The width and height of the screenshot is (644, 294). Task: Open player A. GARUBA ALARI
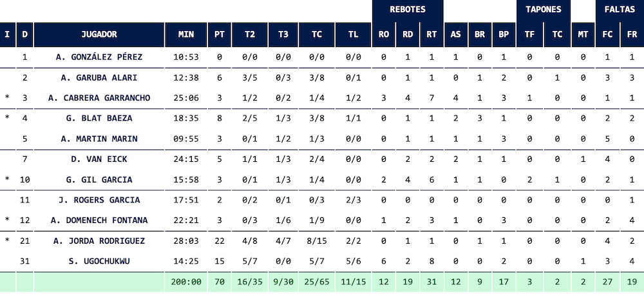99,77
